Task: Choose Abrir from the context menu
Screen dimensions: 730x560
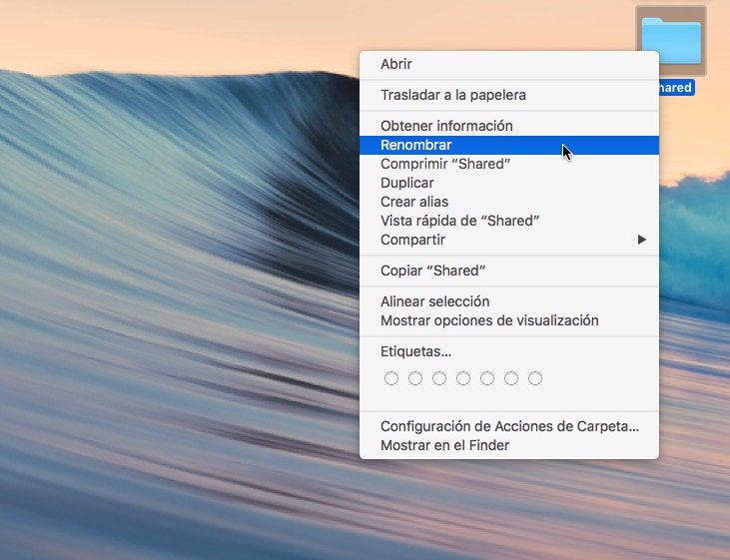Action: [509, 64]
